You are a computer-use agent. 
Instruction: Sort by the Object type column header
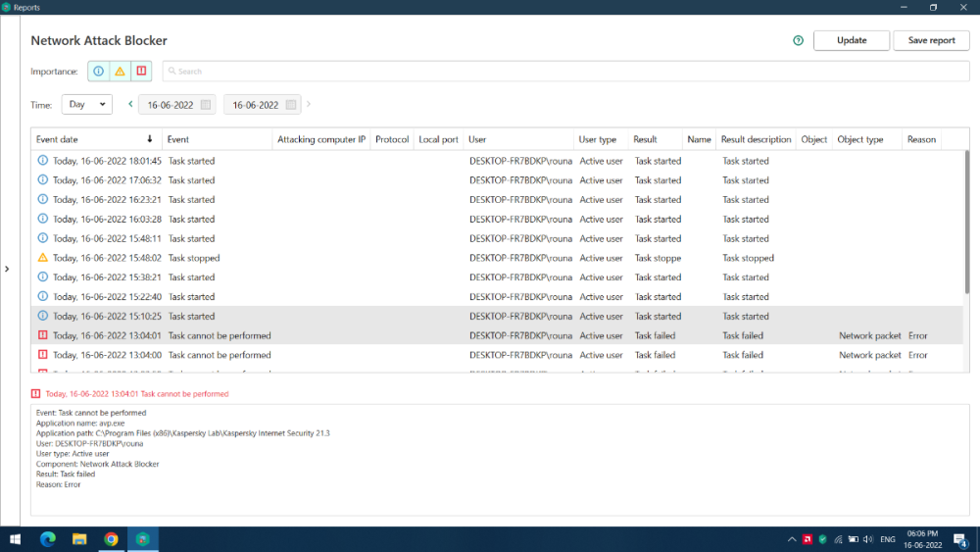click(x=867, y=139)
